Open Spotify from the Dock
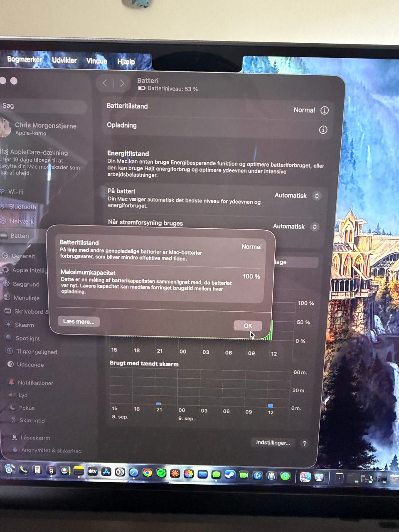 (161, 473)
